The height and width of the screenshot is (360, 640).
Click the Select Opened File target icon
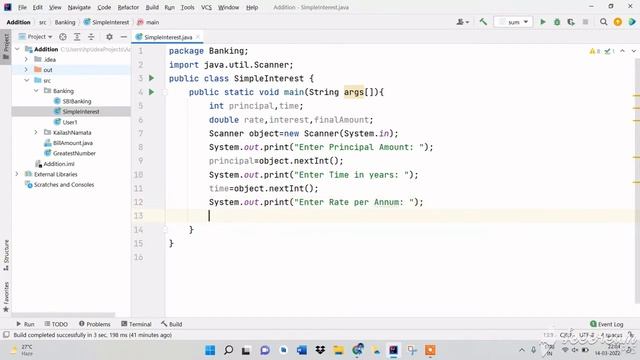pyautogui.click(x=63, y=37)
